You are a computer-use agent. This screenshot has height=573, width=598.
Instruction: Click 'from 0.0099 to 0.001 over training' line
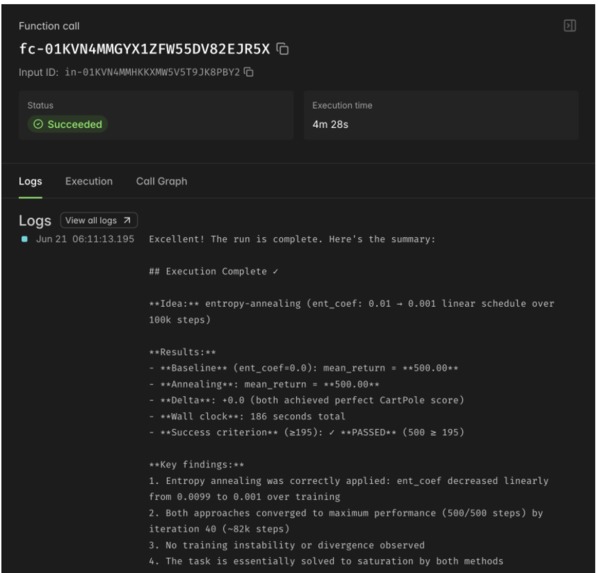[x=244, y=497]
